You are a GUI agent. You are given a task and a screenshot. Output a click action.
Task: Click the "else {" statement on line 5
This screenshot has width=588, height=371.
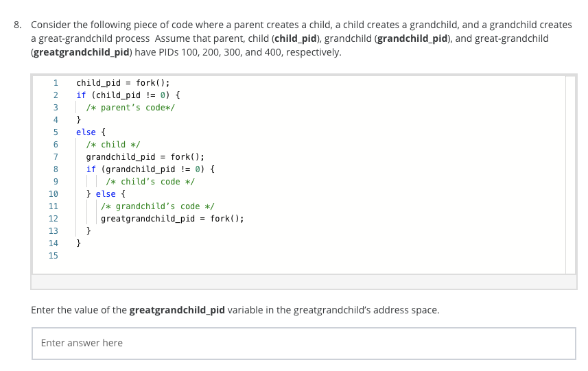pos(91,132)
